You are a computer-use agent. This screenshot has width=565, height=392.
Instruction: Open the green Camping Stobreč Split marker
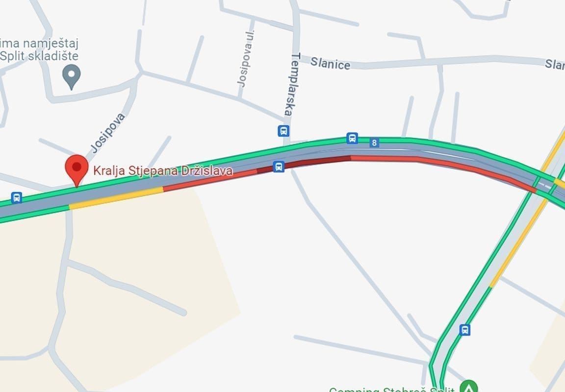click(x=468, y=387)
